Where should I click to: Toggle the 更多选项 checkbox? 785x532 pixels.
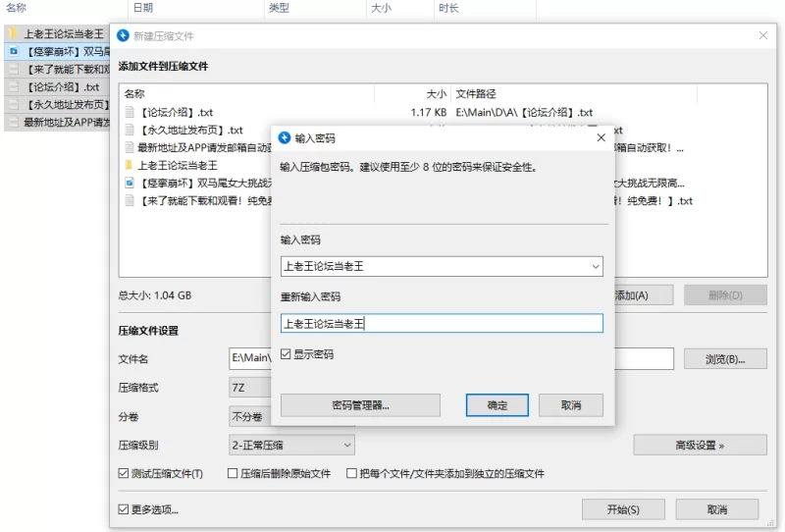pos(124,509)
